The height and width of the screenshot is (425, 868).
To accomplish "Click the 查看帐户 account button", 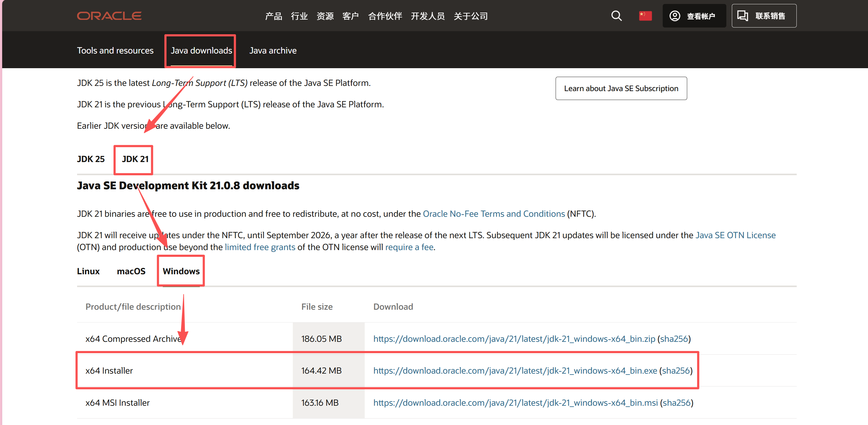I will (x=694, y=16).
